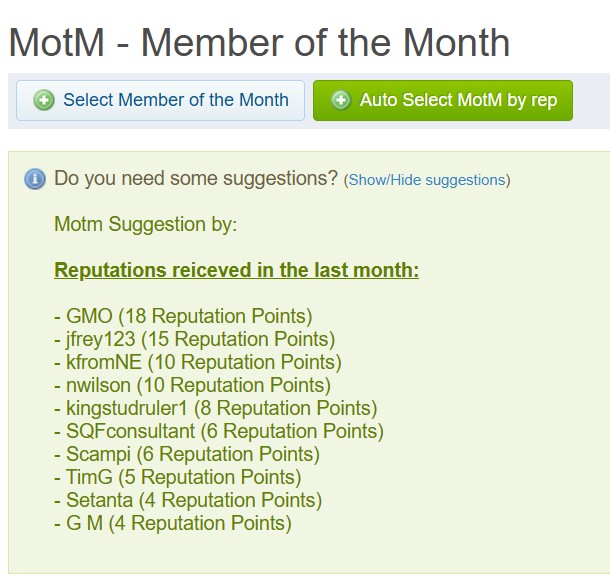Click the green plus icon beside Select Member
Viewport: 610px width, 577px height.
coord(44,100)
